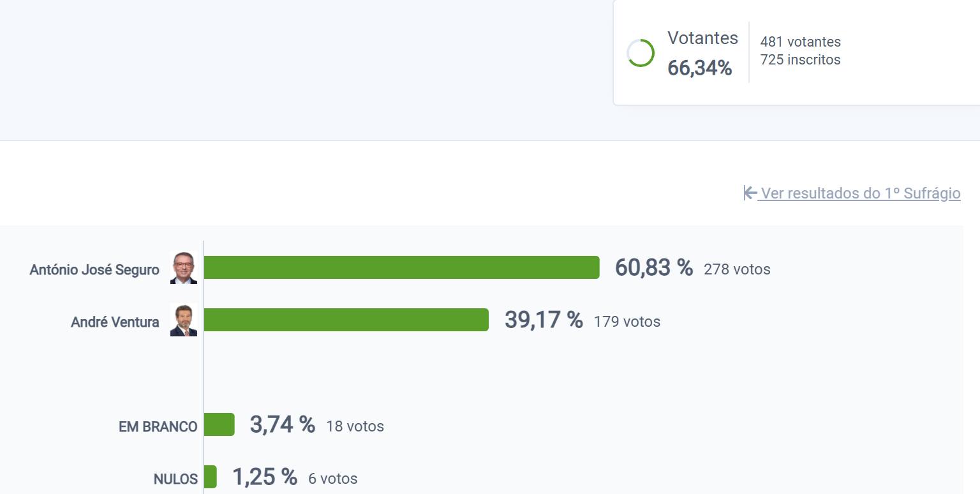The width and height of the screenshot is (980, 494).
Task: Select the name André Ventura
Action: [115, 322]
